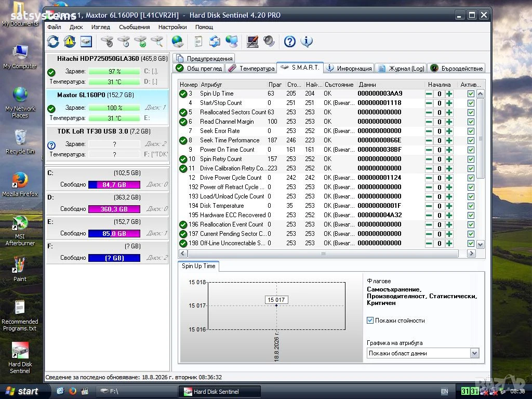The height and width of the screenshot is (399, 532).
Task: Click the networked computers toolbar icon
Action: tap(232, 42)
